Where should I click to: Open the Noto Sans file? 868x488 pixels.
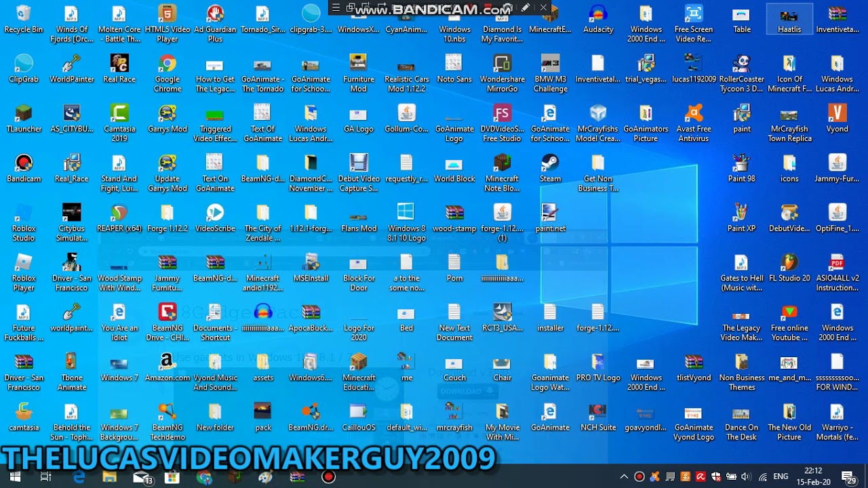pyautogui.click(x=454, y=69)
